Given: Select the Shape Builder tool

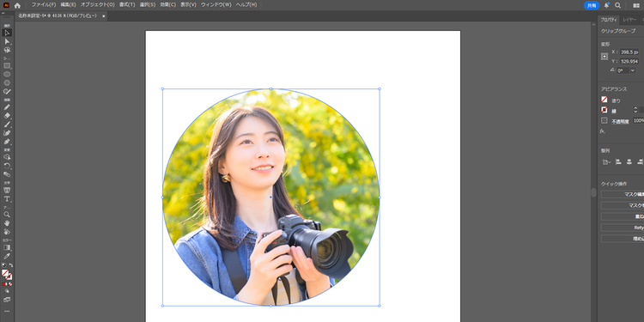Looking at the screenshot, I should pyautogui.click(x=7, y=157).
